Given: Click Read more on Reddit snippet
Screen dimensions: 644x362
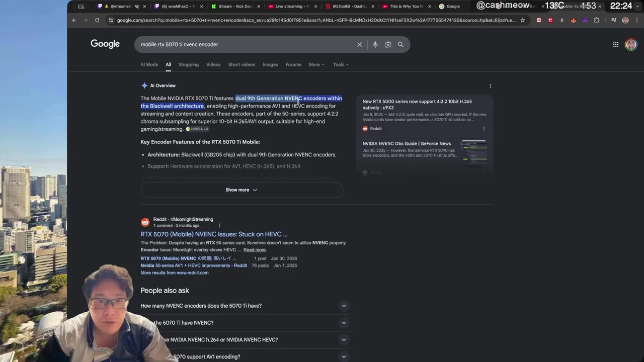Looking at the screenshot, I should (255, 250).
